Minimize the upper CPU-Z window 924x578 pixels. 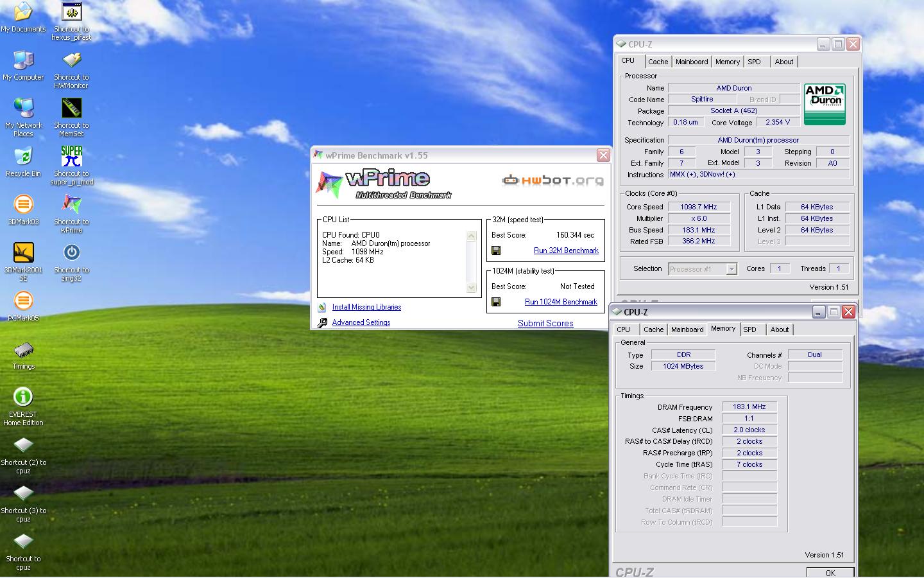click(823, 44)
